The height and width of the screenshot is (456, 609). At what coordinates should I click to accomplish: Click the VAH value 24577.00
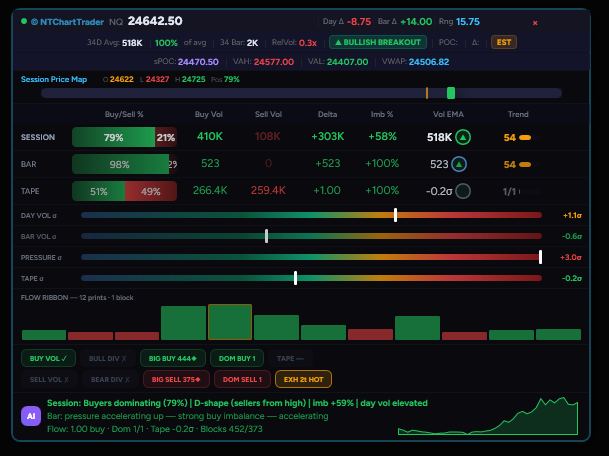tap(274, 62)
